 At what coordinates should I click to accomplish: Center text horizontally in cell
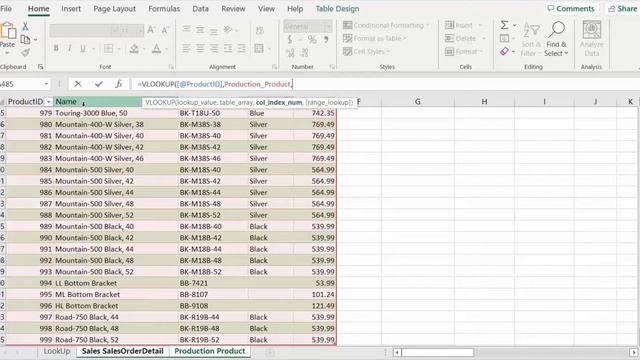tap(200, 49)
